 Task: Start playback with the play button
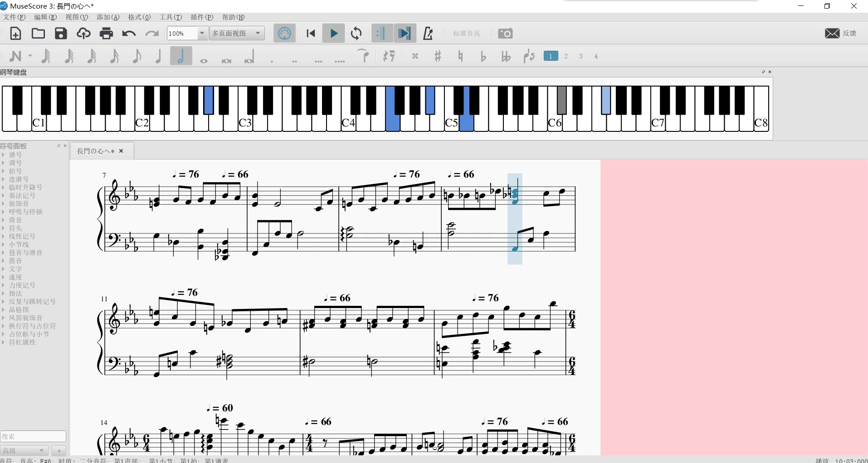pyautogui.click(x=334, y=34)
